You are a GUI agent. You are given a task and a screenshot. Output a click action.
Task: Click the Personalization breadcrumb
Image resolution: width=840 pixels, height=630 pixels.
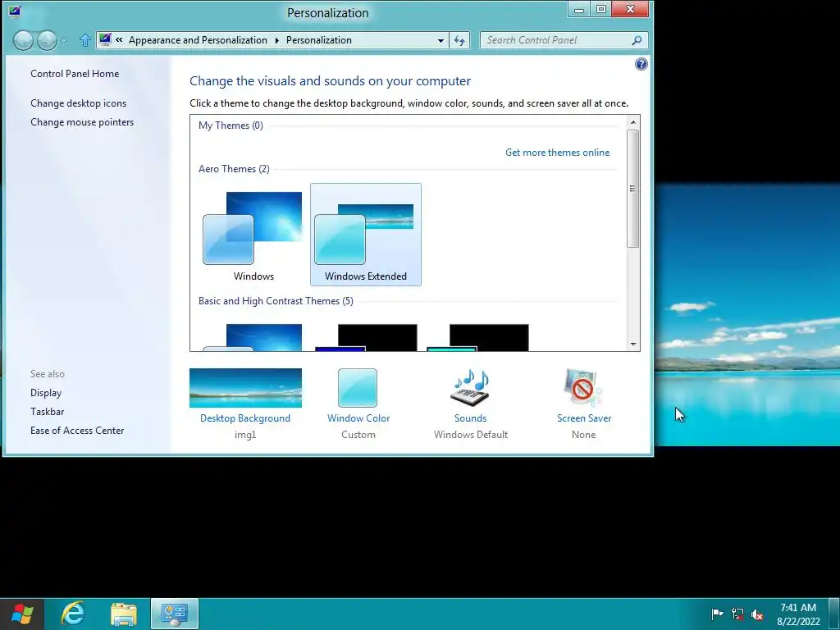[x=319, y=40]
